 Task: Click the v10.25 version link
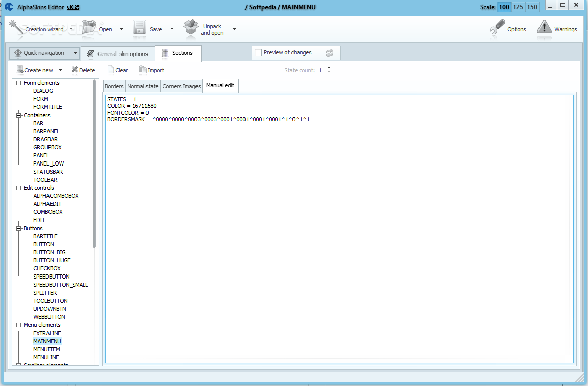tap(73, 7)
